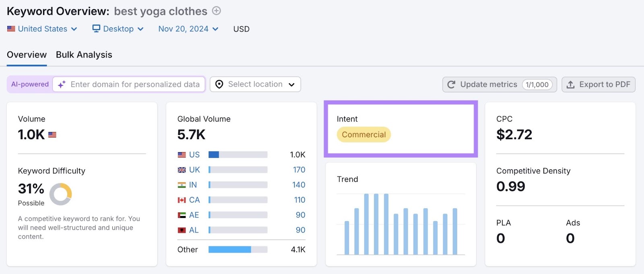This screenshot has width=644, height=274.
Task: Click the AE country link in Global Volume
Action: [194, 215]
